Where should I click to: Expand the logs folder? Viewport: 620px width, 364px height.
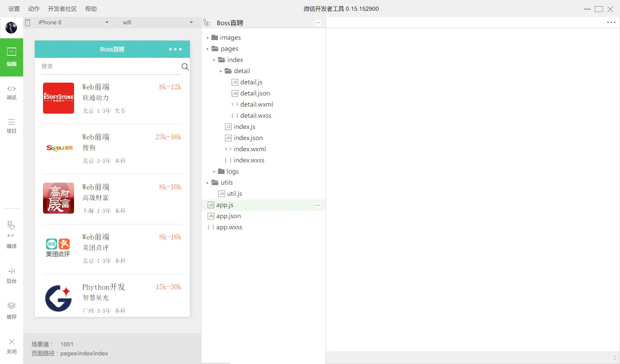click(214, 171)
